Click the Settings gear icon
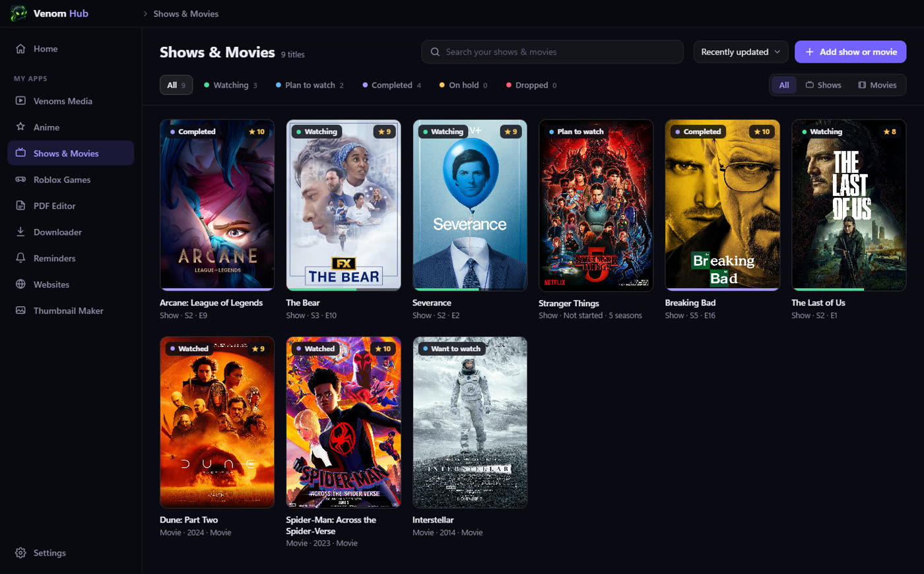The width and height of the screenshot is (924, 574). [x=20, y=553]
